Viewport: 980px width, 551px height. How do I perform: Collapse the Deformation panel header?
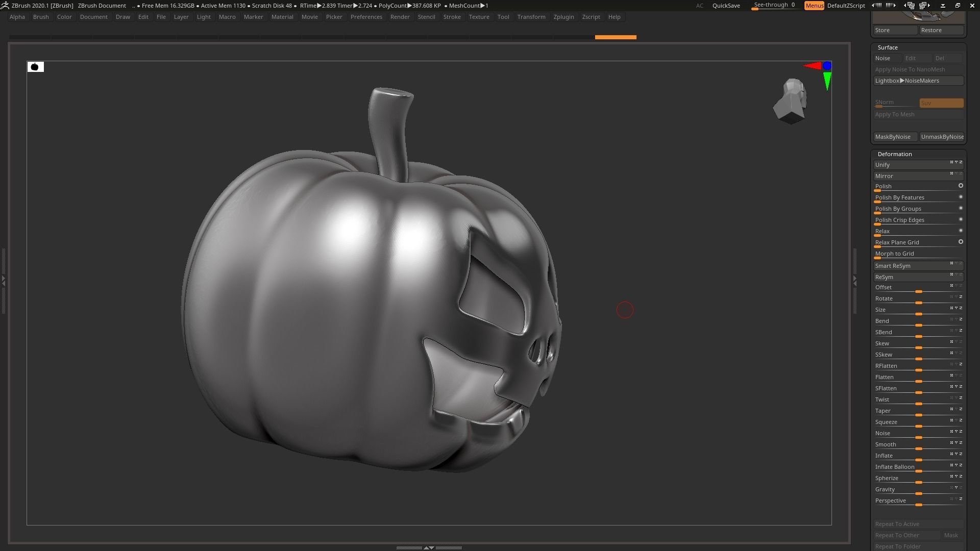[x=895, y=154]
